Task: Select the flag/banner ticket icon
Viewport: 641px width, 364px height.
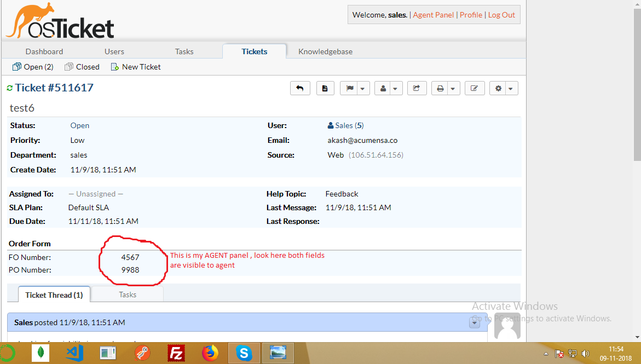Action: 350,88
